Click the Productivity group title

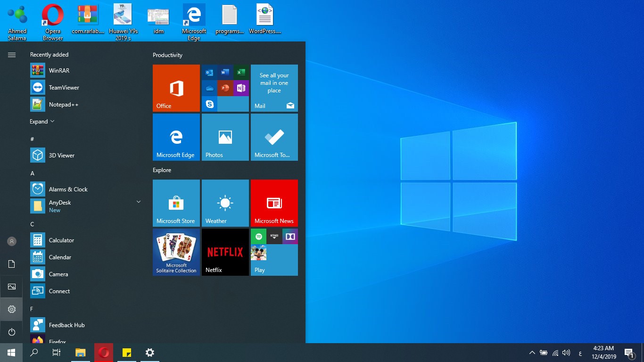[167, 55]
